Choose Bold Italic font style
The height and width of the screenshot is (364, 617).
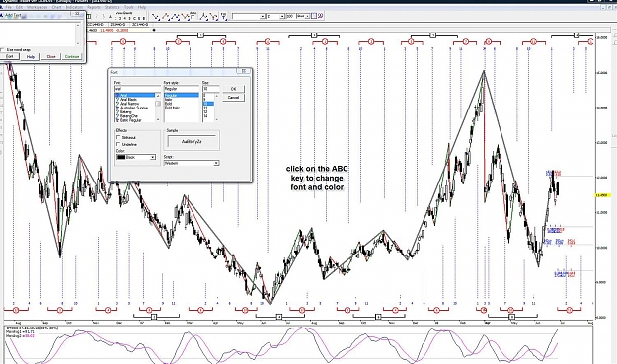(172, 108)
